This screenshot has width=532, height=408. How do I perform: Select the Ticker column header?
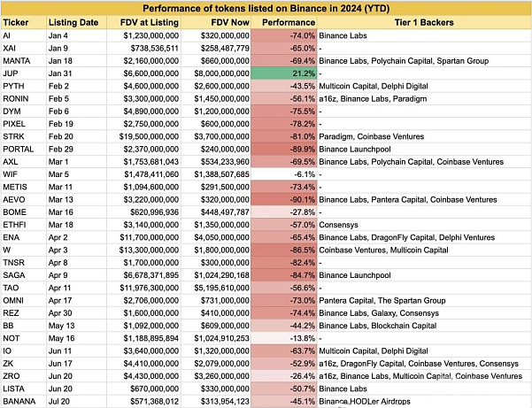(23, 22)
